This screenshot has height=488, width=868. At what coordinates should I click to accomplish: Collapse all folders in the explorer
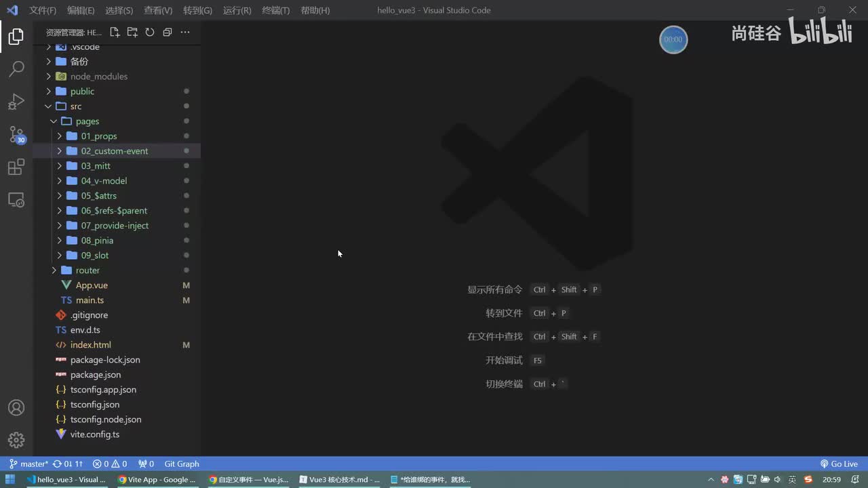pyautogui.click(x=167, y=32)
